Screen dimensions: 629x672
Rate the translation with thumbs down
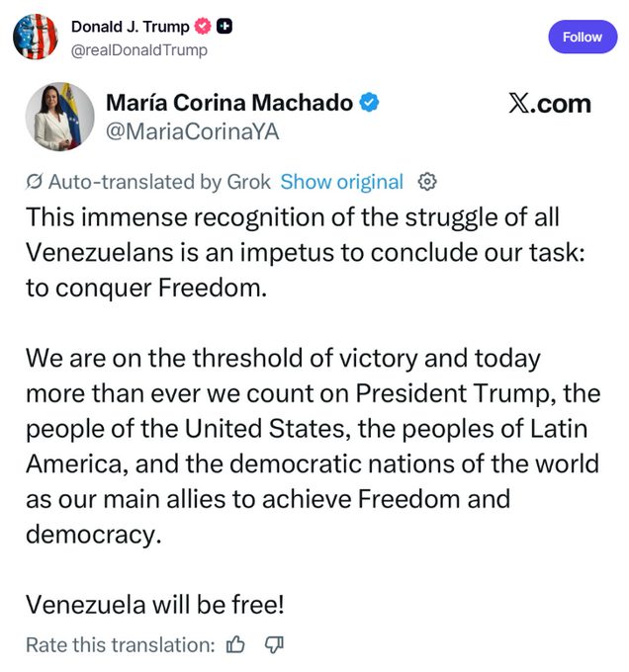tap(274, 644)
